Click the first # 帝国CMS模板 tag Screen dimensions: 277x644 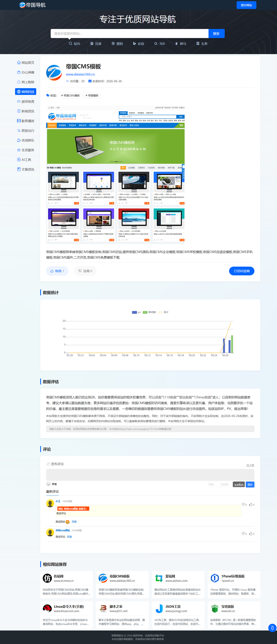(x=70, y=95)
